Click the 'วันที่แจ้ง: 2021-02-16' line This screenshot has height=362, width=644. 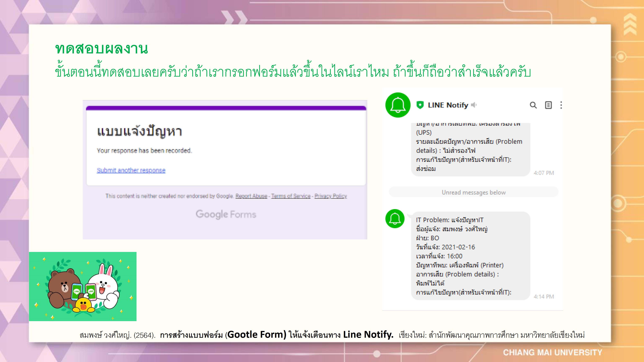pyautogui.click(x=445, y=247)
